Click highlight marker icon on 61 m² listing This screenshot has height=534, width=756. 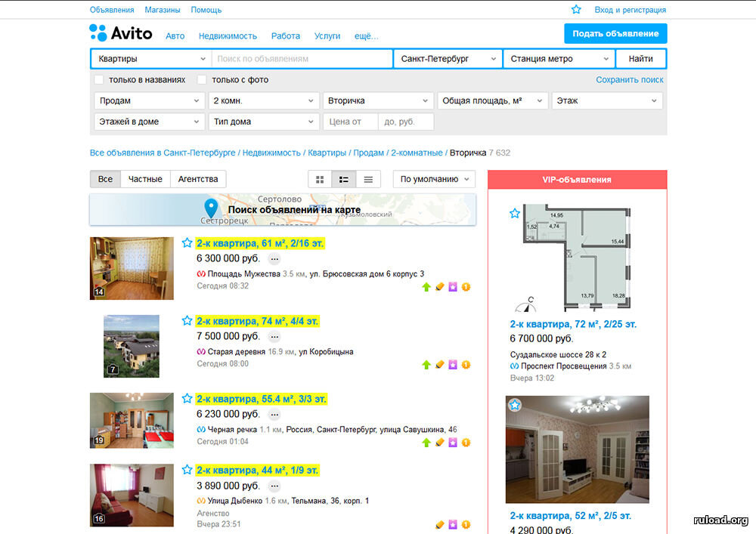(440, 287)
